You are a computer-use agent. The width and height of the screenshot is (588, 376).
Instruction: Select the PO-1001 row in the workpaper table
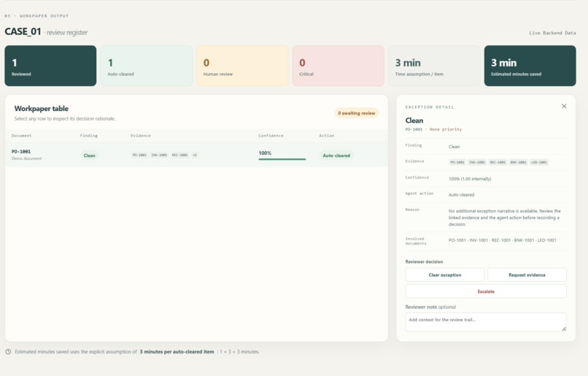pyautogui.click(x=196, y=155)
